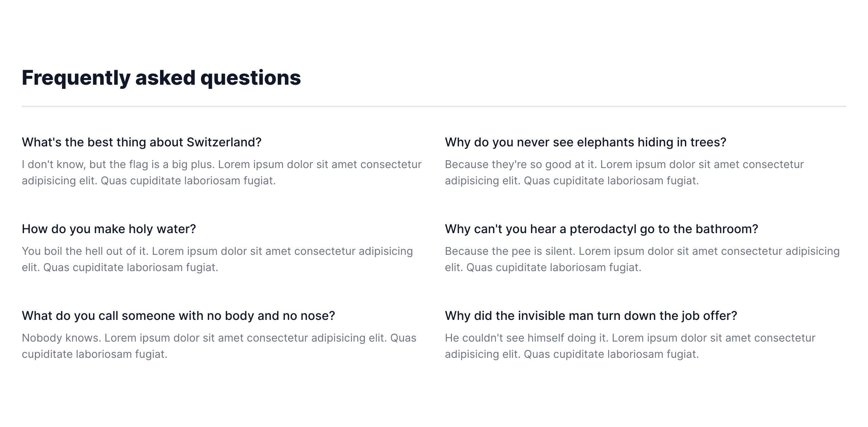Open the 'How do you make holy water?' question
This screenshot has width=868, height=427.
click(109, 229)
